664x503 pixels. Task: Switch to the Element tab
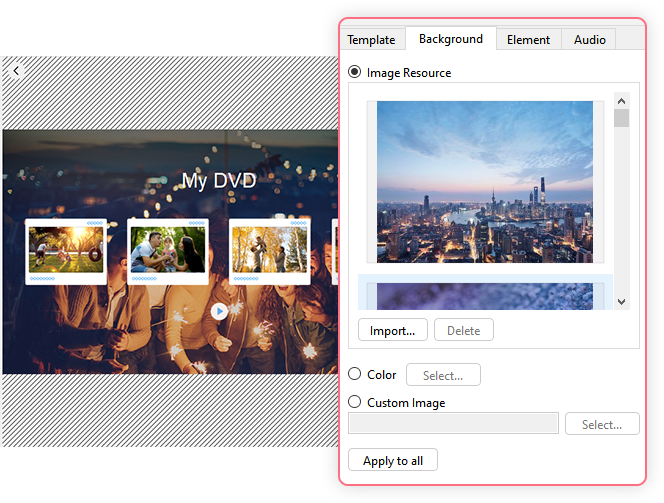tap(528, 40)
